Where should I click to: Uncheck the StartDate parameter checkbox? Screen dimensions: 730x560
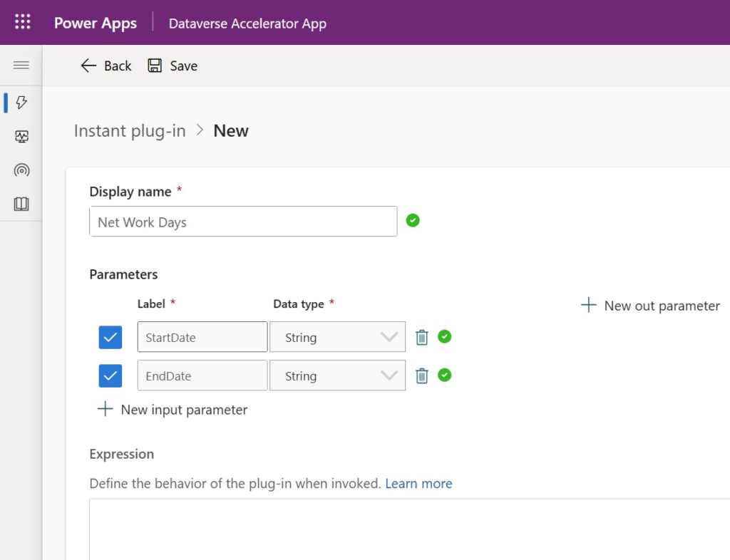[110, 337]
